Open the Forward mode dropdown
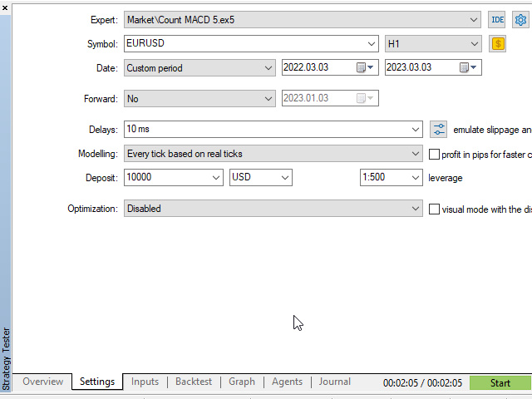The width and height of the screenshot is (532, 399). (x=268, y=99)
